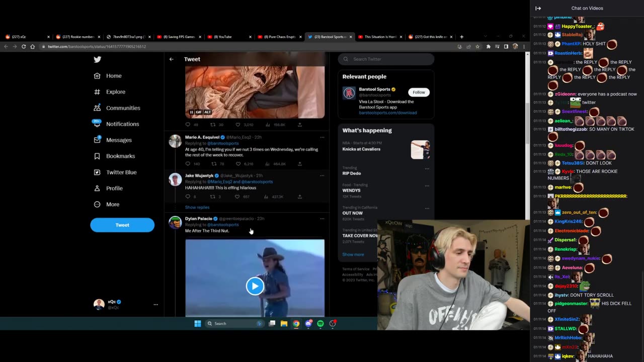Reply to Jake Wujastyk's tweet

188,197
